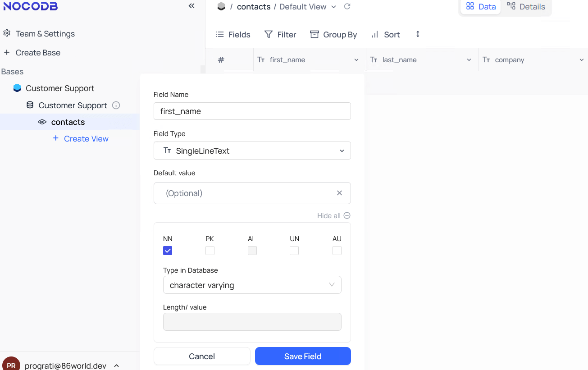Click the Hide all minus icon
Screen dimensions: 588x370
(347, 215)
